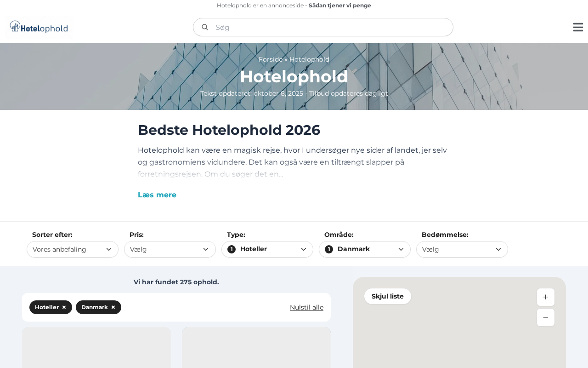Screen dimensions: 588x368
Task: Open the Type dropdown showing Hoteller
Action: [x=267, y=249]
